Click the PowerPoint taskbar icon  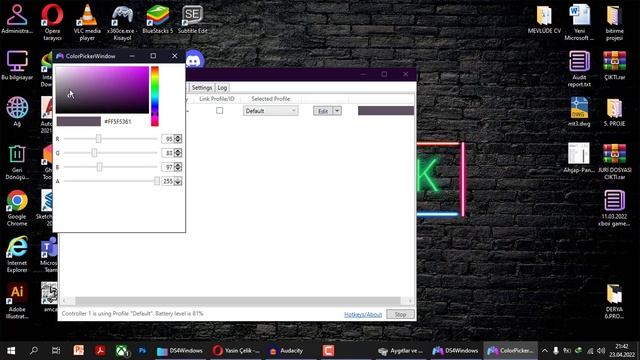coord(78,350)
